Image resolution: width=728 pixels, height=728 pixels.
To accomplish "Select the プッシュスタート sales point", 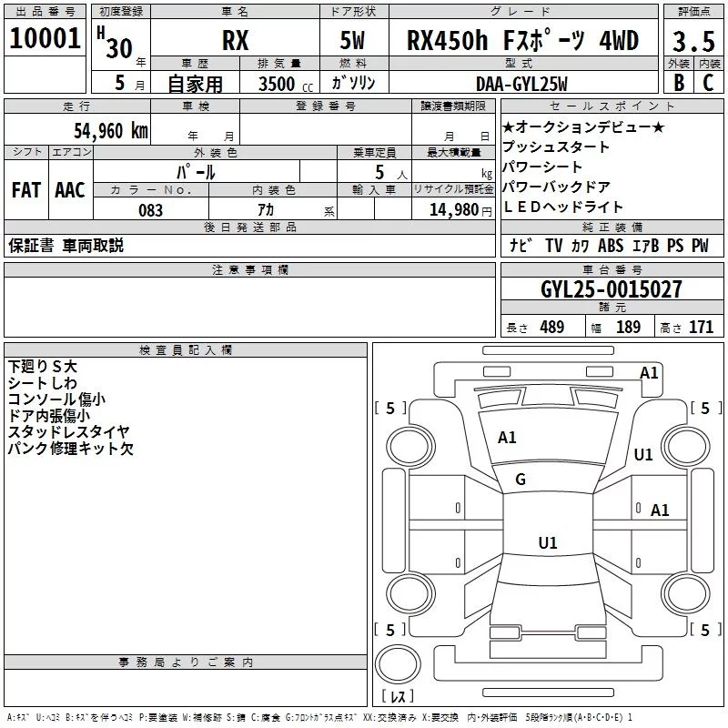I will coord(556,147).
